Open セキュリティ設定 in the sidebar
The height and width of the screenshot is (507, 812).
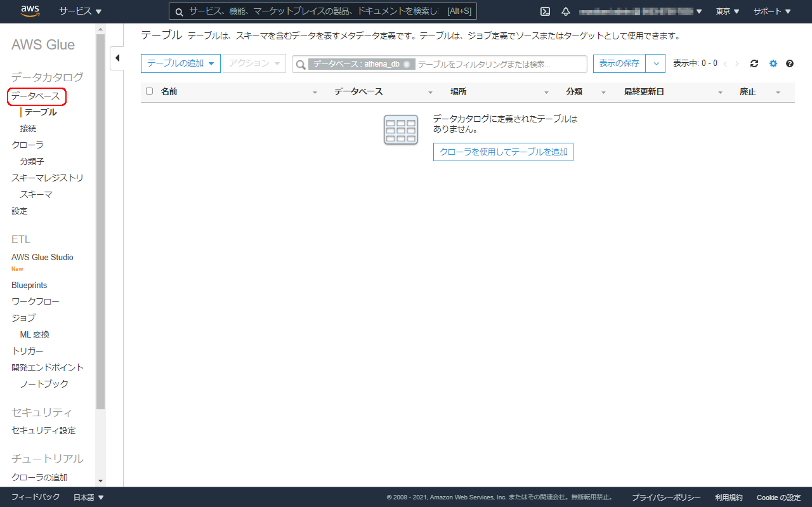click(x=44, y=430)
